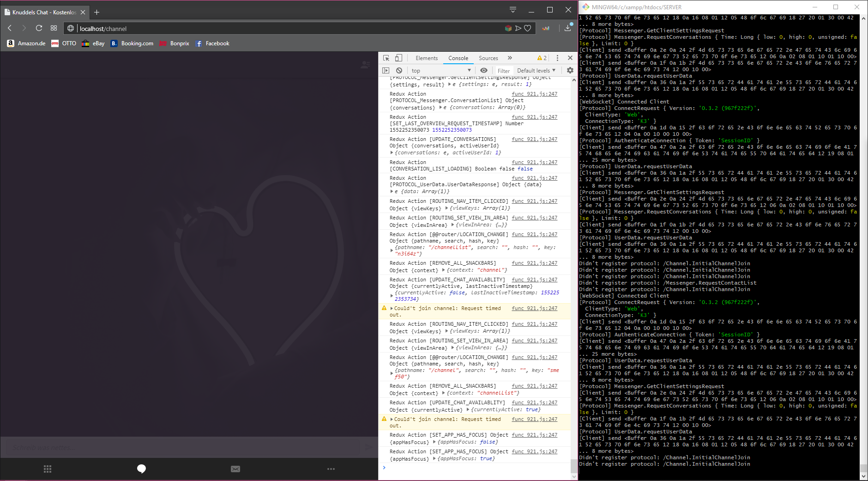The image size is (868, 481).
Task: Switch to the Elements tab
Action: (426, 58)
